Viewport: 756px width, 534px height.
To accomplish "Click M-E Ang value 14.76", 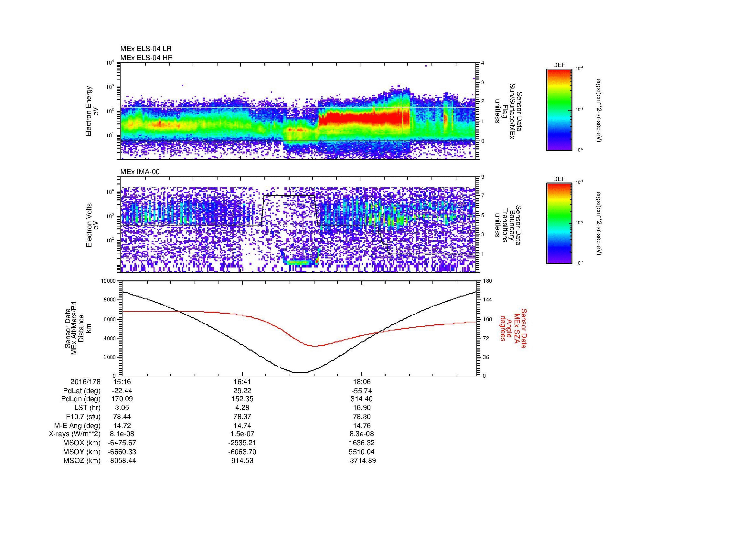I will pos(362,426).
